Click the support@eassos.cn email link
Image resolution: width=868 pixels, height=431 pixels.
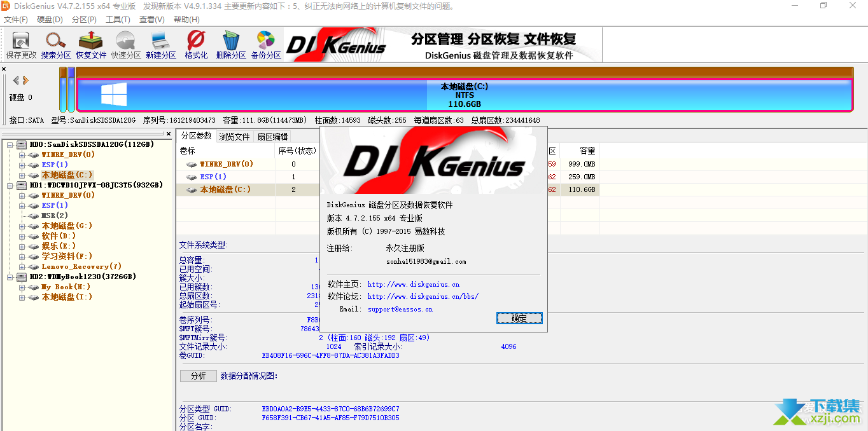400,309
